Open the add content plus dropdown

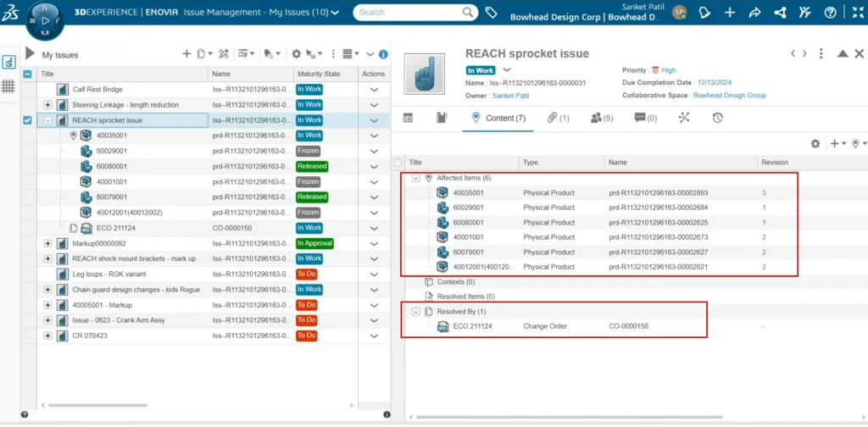point(837,144)
